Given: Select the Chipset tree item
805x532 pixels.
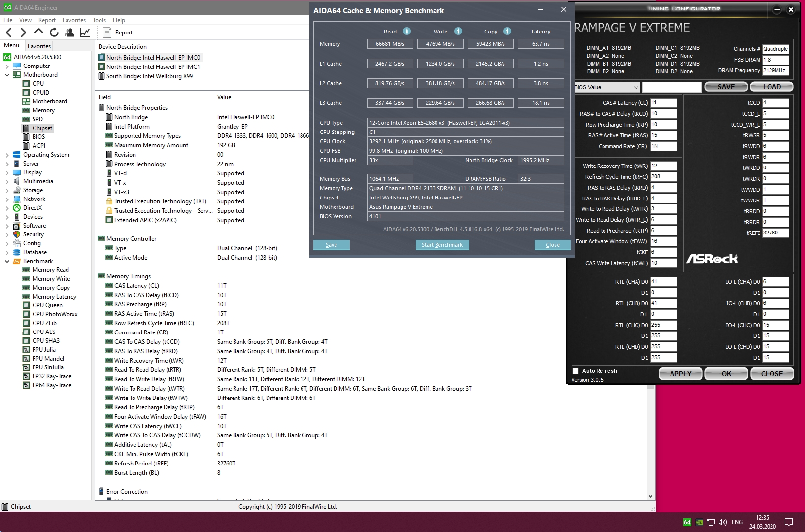Looking at the screenshot, I should point(42,128).
